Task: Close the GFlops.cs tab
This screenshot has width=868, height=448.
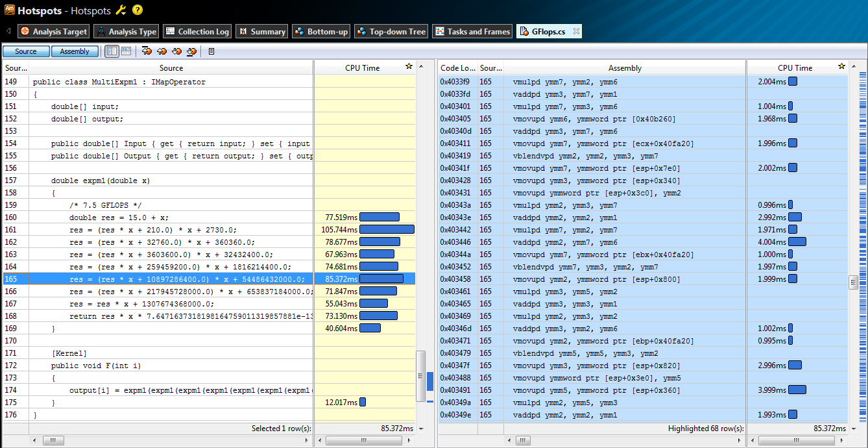Action: (x=576, y=31)
